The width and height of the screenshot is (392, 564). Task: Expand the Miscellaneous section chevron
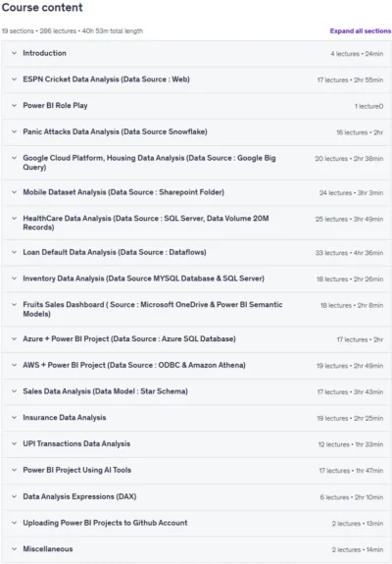pos(14,549)
